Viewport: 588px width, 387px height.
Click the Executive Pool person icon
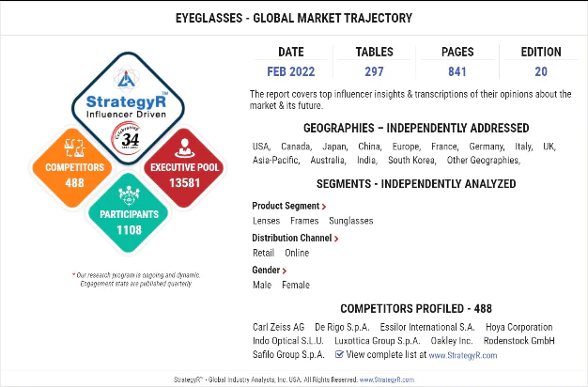pyautogui.click(x=184, y=147)
